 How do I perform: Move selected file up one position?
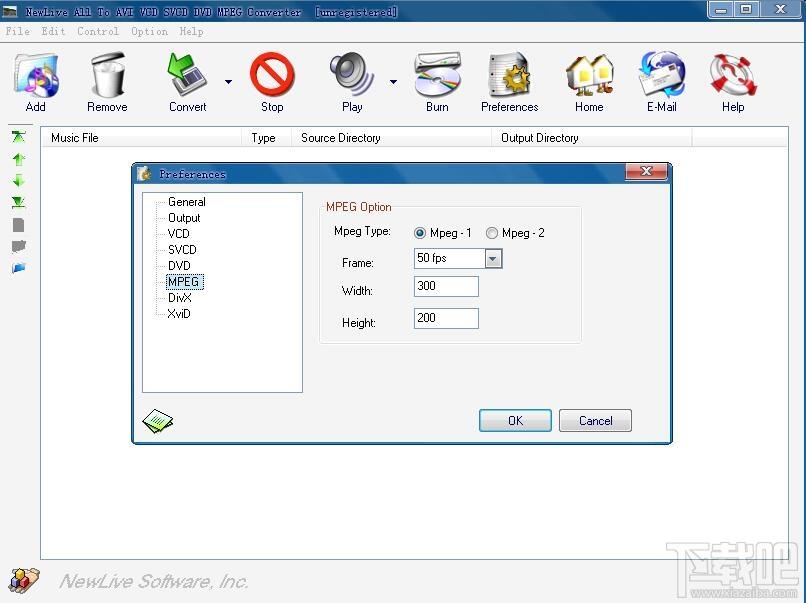coord(19,159)
